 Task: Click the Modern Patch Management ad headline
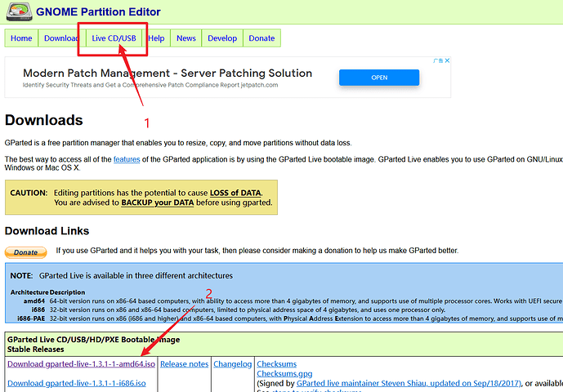(x=168, y=73)
